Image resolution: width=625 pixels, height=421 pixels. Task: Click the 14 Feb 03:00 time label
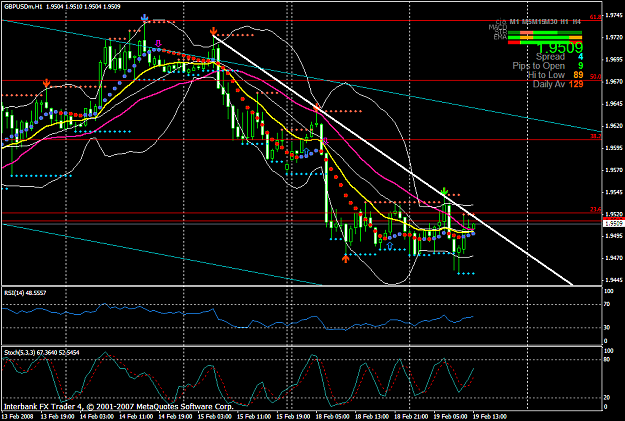tap(96, 417)
